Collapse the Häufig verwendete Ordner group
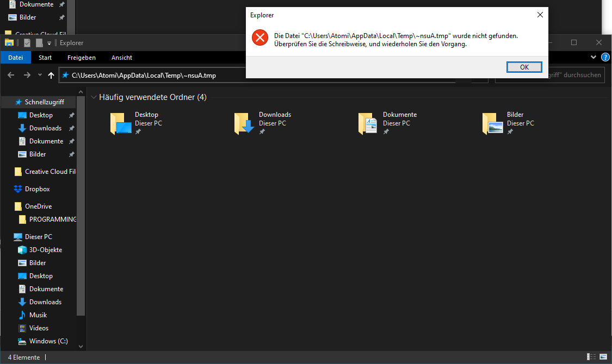612x364 pixels. (x=94, y=97)
